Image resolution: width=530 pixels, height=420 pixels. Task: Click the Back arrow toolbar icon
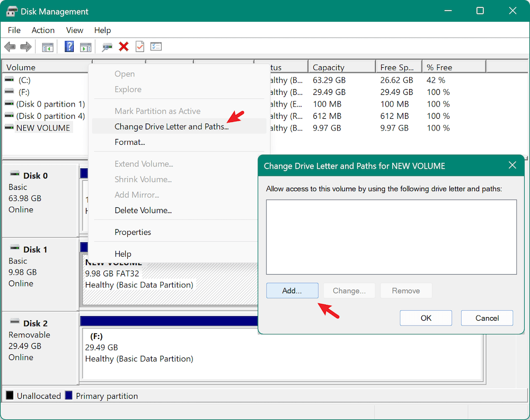point(10,47)
